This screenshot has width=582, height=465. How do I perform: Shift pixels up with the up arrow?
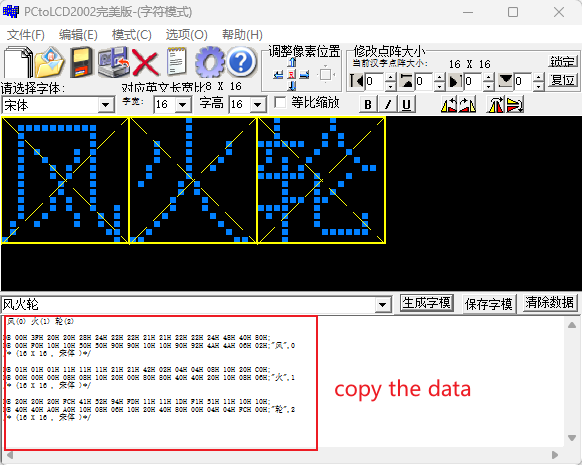[292, 63]
